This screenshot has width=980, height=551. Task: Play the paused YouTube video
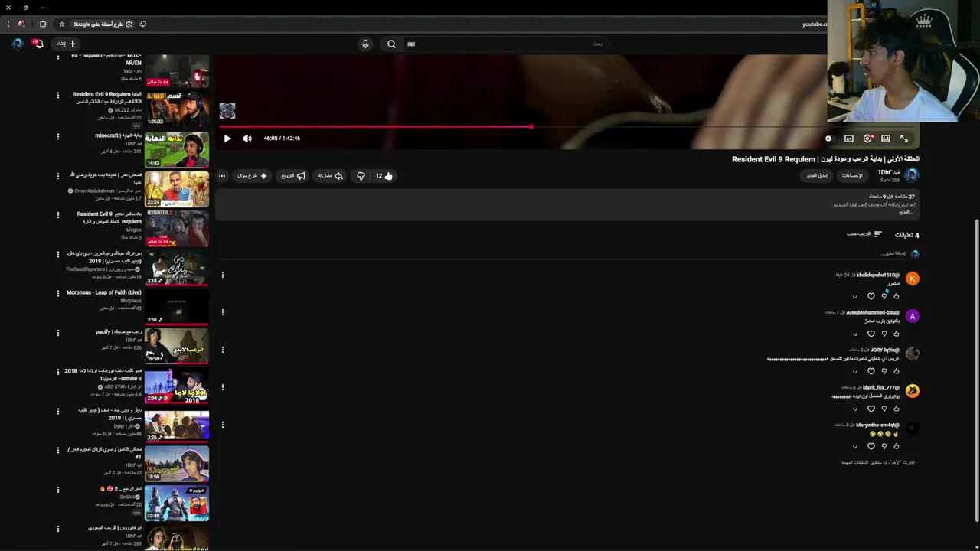227,139
